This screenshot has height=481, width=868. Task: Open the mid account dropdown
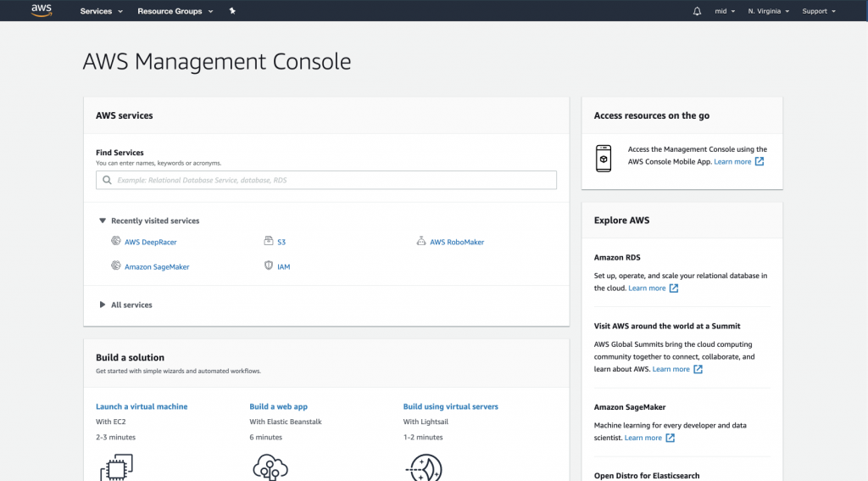pyautogui.click(x=725, y=11)
